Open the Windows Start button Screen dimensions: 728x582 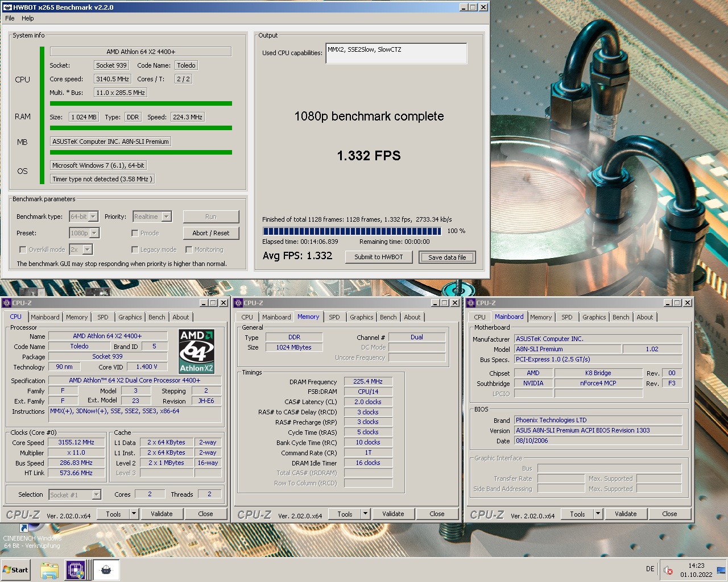[x=15, y=569]
